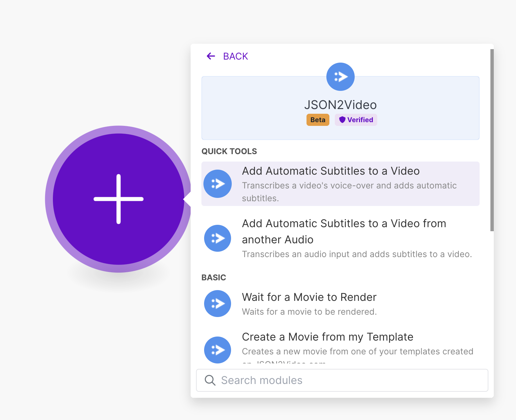The image size is (516, 420).
Task: Click the JSON2Video logo icon in header
Action: [341, 77]
